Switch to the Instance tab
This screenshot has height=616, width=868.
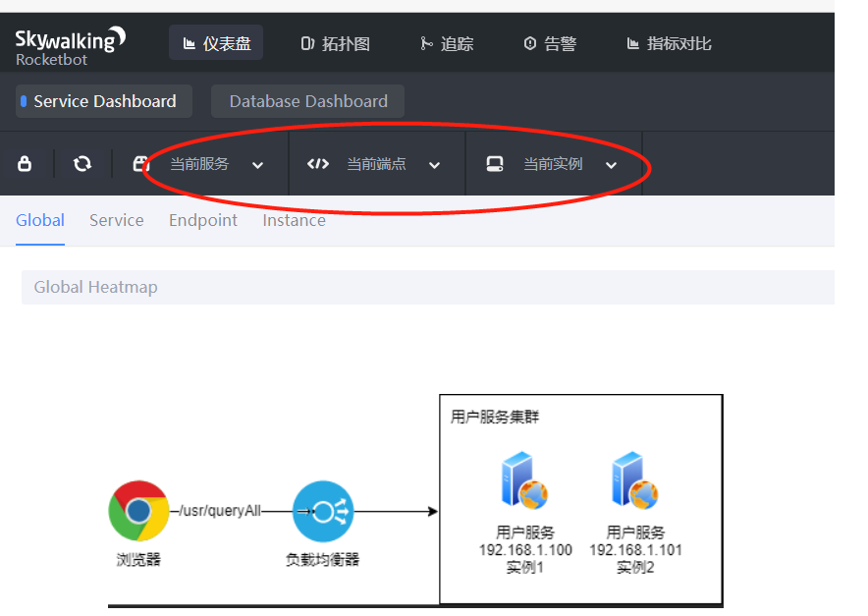point(294,220)
